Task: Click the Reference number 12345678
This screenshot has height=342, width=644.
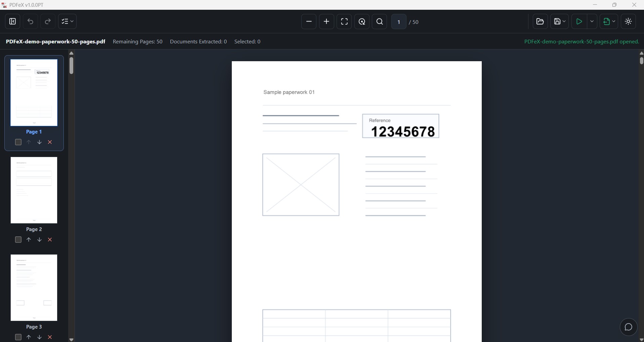Action: point(403,131)
